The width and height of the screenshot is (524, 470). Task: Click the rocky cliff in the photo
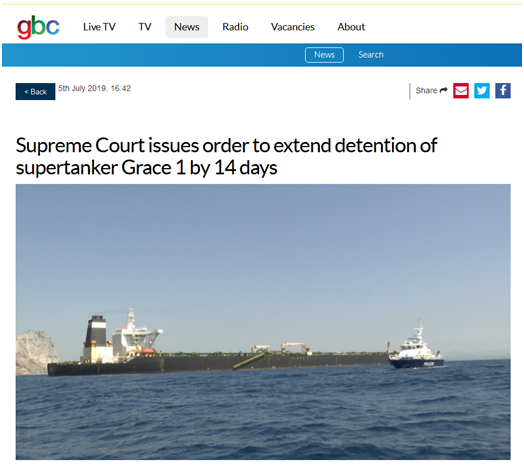pyautogui.click(x=36, y=351)
